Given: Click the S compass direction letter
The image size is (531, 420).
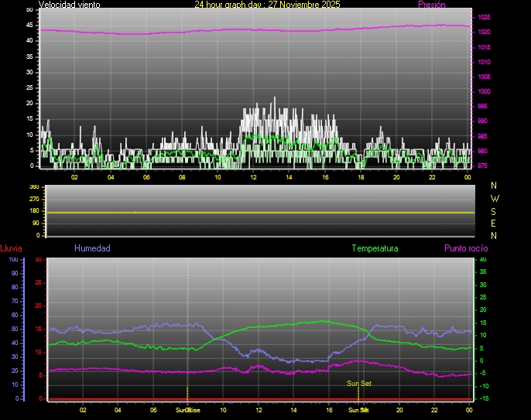Looking at the screenshot, I should [495, 210].
